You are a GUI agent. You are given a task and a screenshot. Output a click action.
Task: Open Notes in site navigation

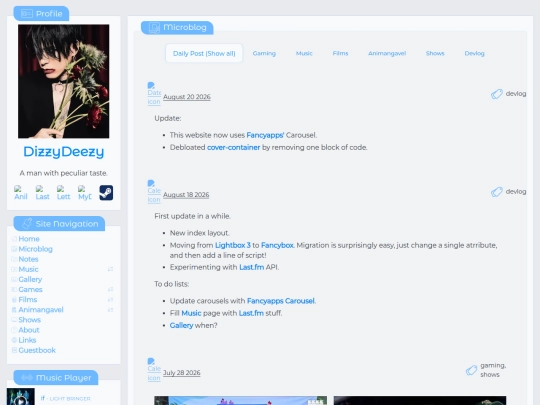(x=28, y=259)
